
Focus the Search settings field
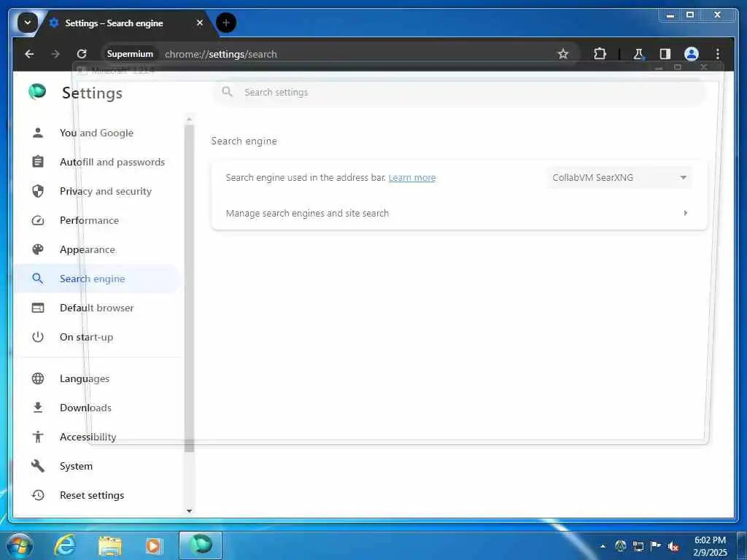point(460,93)
